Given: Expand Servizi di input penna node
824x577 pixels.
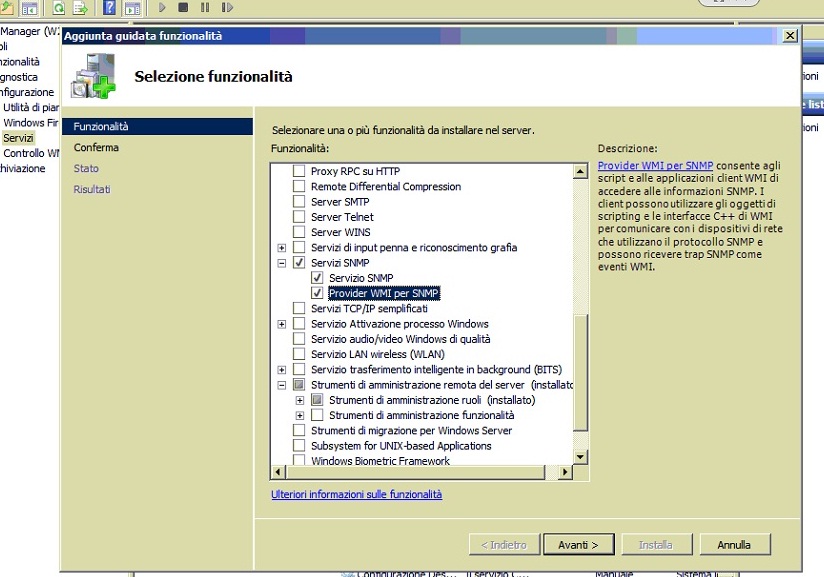Looking at the screenshot, I should click(x=282, y=248).
